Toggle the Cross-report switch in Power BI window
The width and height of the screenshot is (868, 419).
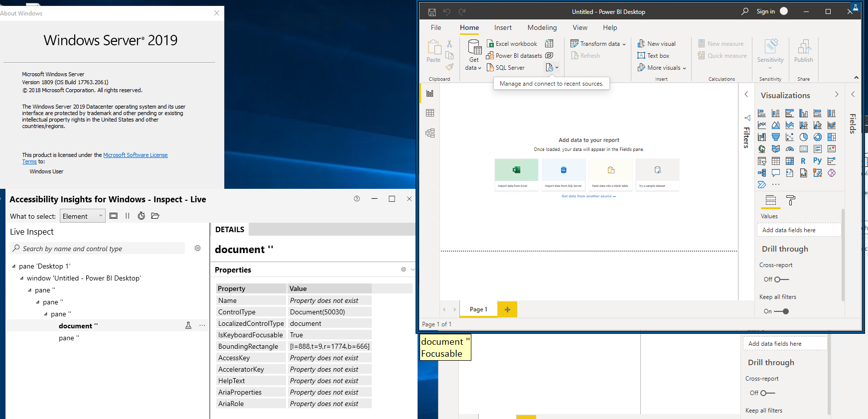781,279
